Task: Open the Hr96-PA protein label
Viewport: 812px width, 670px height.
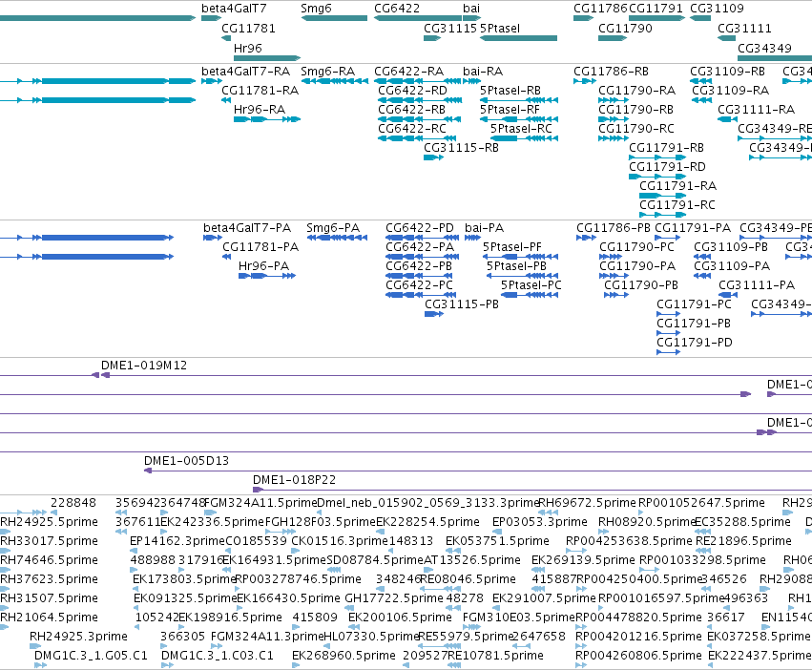Action: point(263,266)
